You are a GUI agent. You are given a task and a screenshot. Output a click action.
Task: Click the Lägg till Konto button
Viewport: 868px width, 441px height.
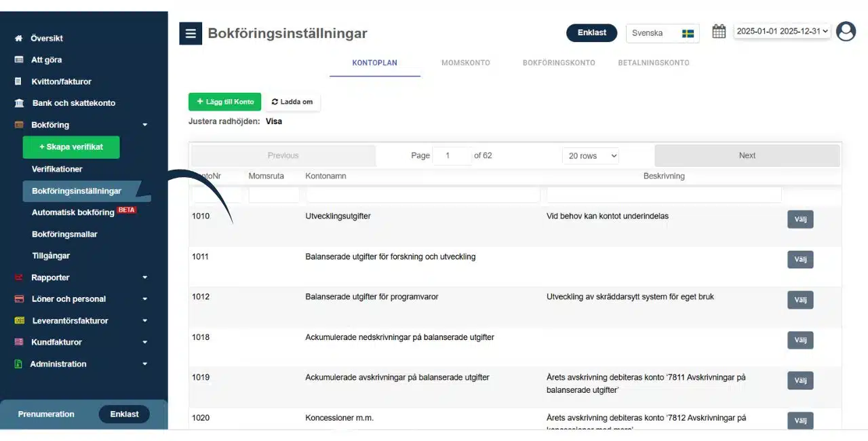pyautogui.click(x=224, y=102)
